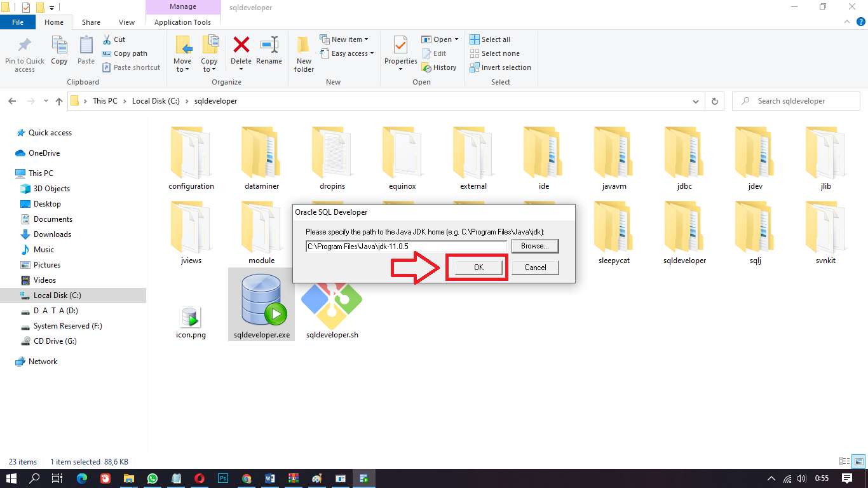Click Select all
The height and width of the screenshot is (488, 868).
(490, 39)
